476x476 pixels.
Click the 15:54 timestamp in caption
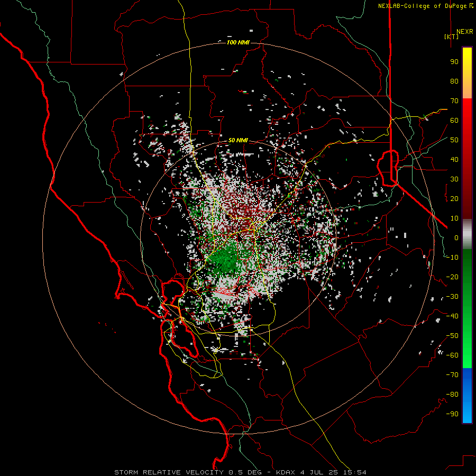click(355, 472)
